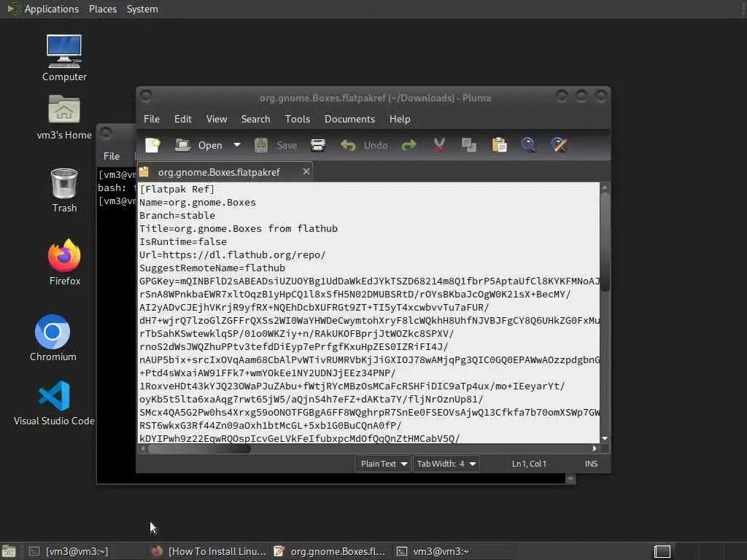747x560 pixels.
Task: Switch to How To Install Linux taskbar window
Action: click(x=209, y=551)
